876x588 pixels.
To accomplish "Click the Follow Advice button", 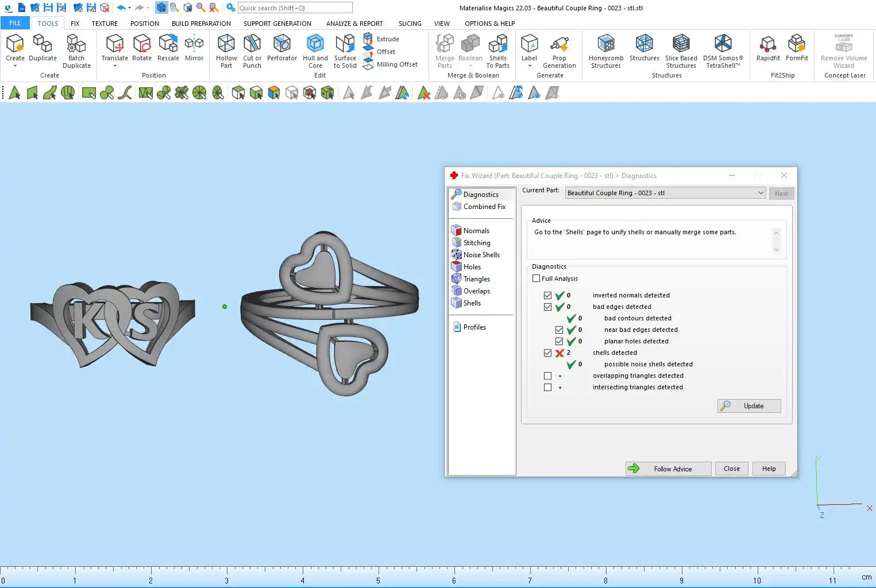I will (669, 469).
